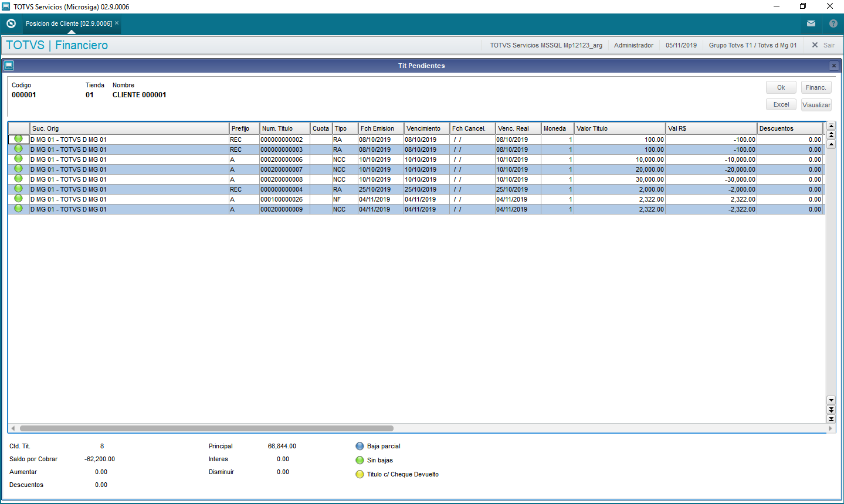
Task: Click the Visualizar button
Action: point(816,104)
